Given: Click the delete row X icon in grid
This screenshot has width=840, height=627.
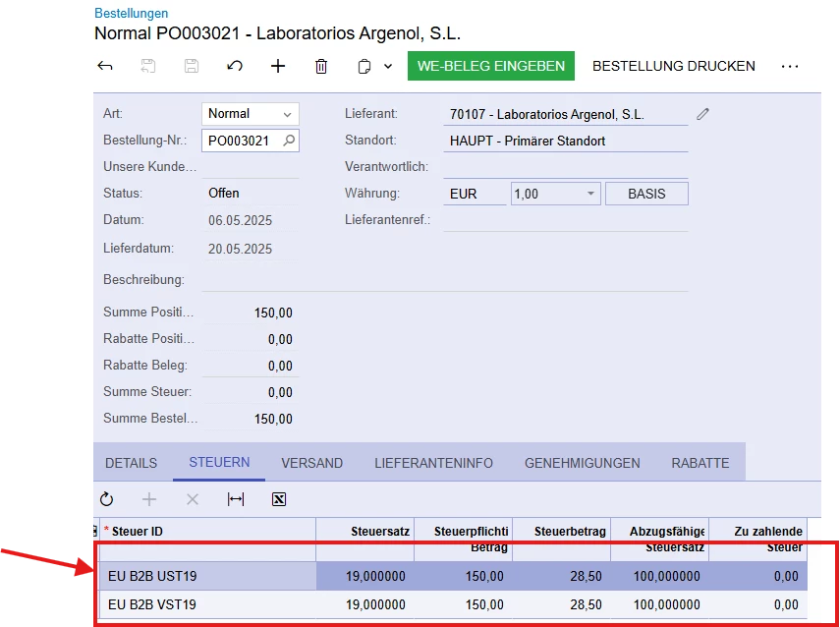Looking at the screenshot, I should 193,499.
